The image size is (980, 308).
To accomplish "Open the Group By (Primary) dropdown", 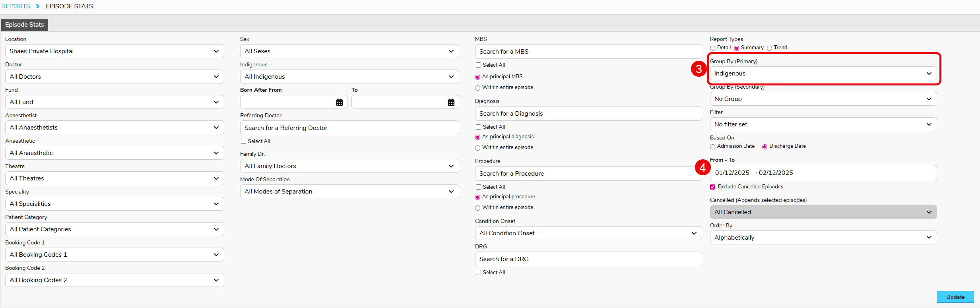I will 823,74.
